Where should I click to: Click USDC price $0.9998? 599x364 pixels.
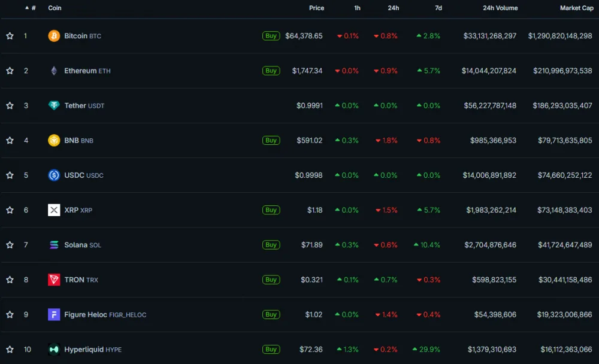[308, 175]
